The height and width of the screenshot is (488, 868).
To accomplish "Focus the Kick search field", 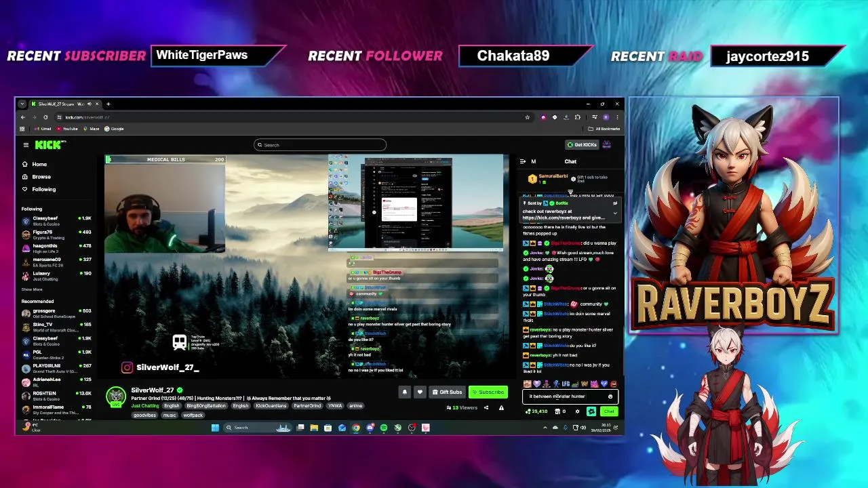I will click(x=320, y=144).
